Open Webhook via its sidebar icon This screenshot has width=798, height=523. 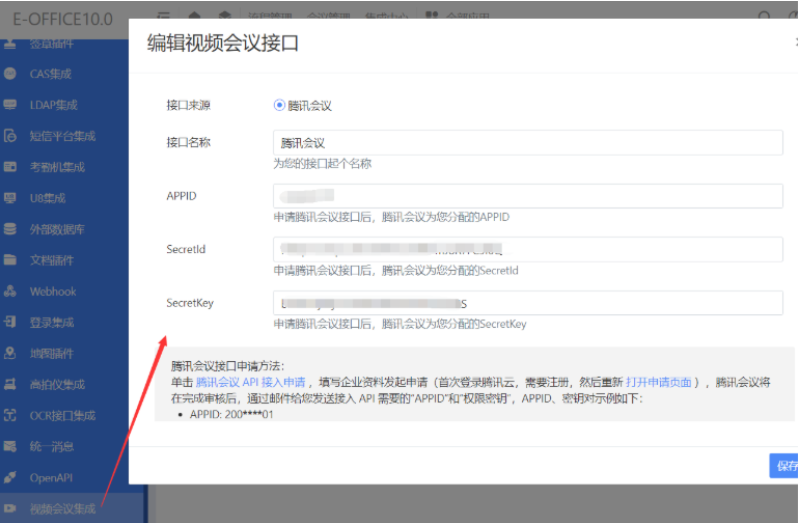(10, 291)
